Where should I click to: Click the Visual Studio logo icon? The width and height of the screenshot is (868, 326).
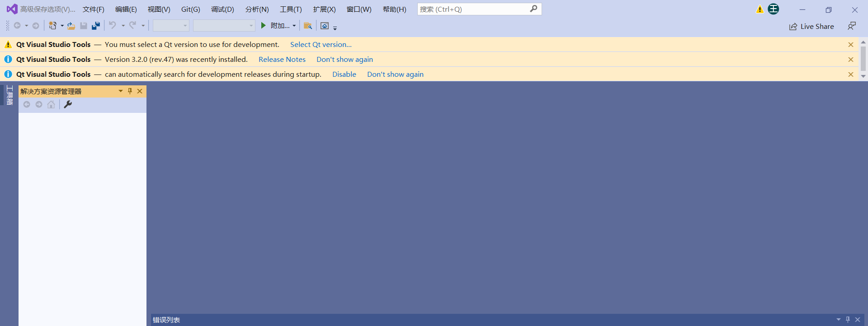[12, 9]
